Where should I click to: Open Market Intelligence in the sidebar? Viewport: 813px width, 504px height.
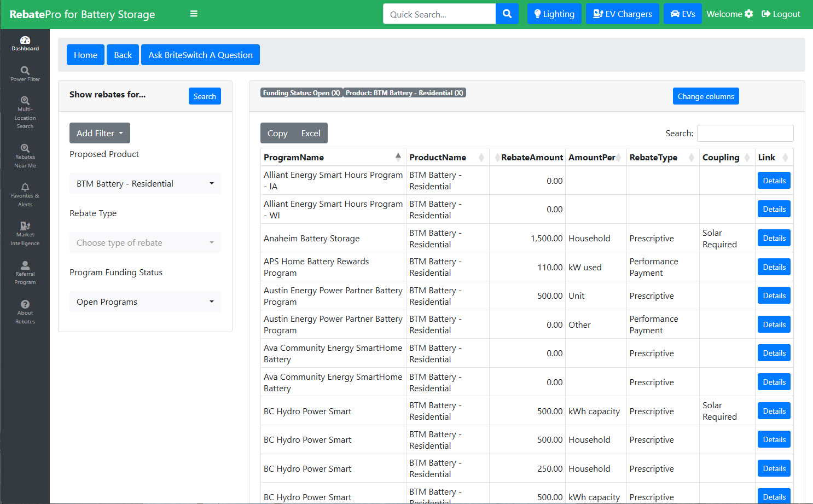click(x=25, y=234)
